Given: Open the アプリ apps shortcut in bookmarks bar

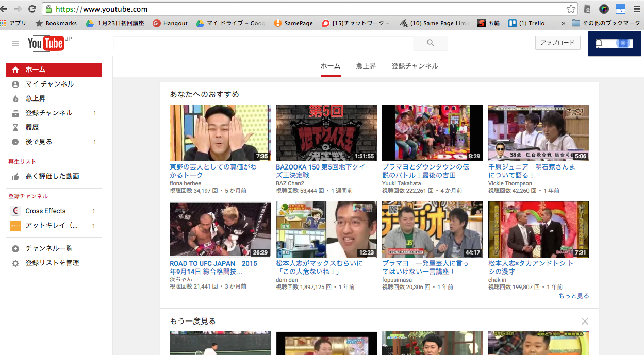Looking at the screenshot, I should [13, 23].
